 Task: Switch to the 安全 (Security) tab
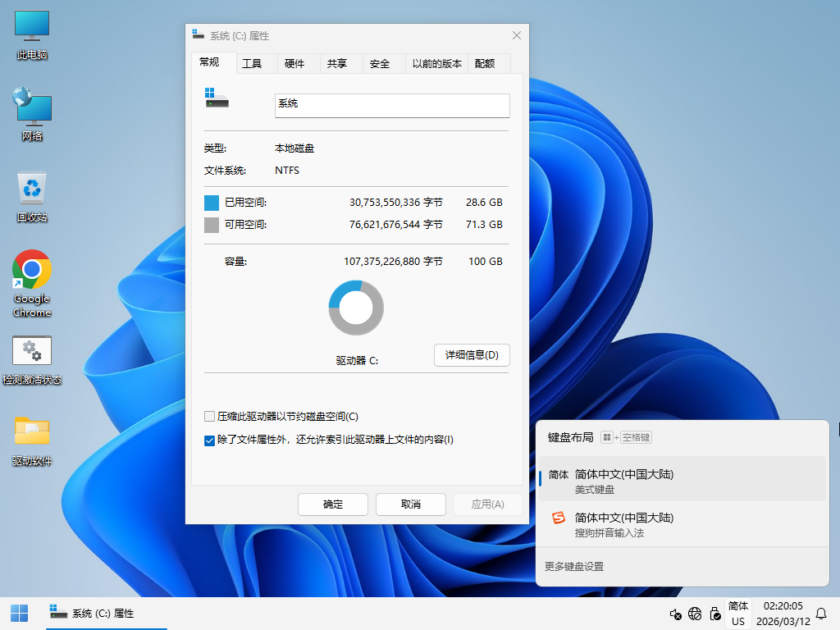coord(380,64)
